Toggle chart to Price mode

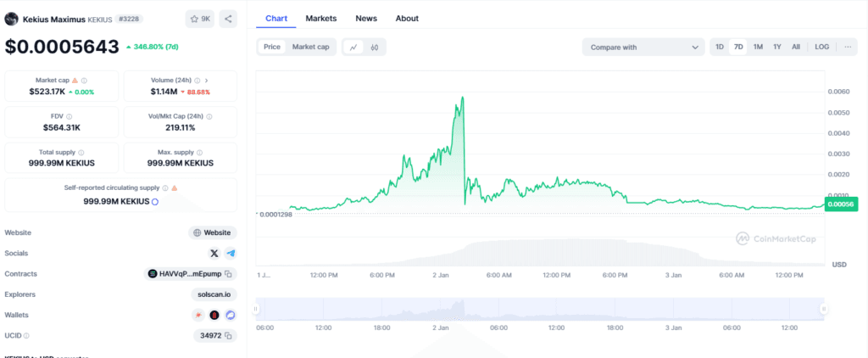coord(272,48)
